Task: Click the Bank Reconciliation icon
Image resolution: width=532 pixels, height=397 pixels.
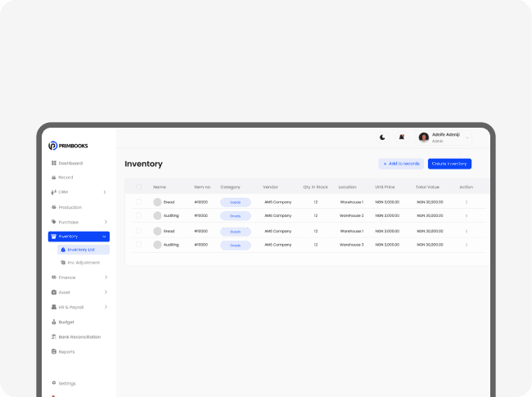Action: pos(53,337)
